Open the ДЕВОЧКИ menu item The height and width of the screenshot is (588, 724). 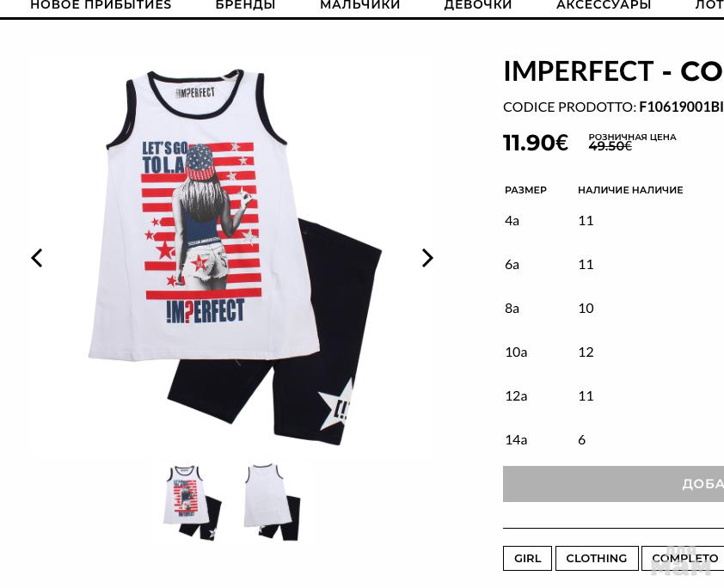pyautogui.click(x=478, y=5)
